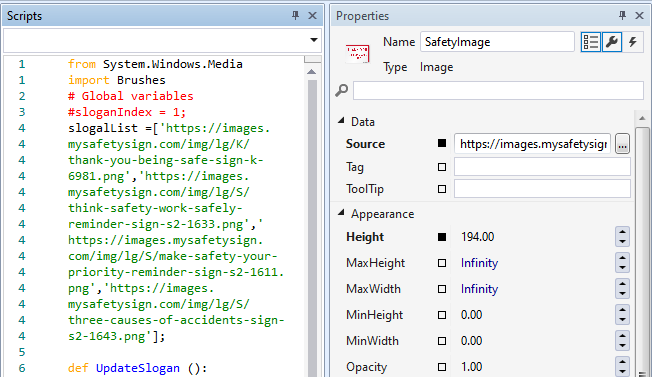Collapse the Appearance section
654x377 pixels.
pyautogui.click(x=341, y=213)
